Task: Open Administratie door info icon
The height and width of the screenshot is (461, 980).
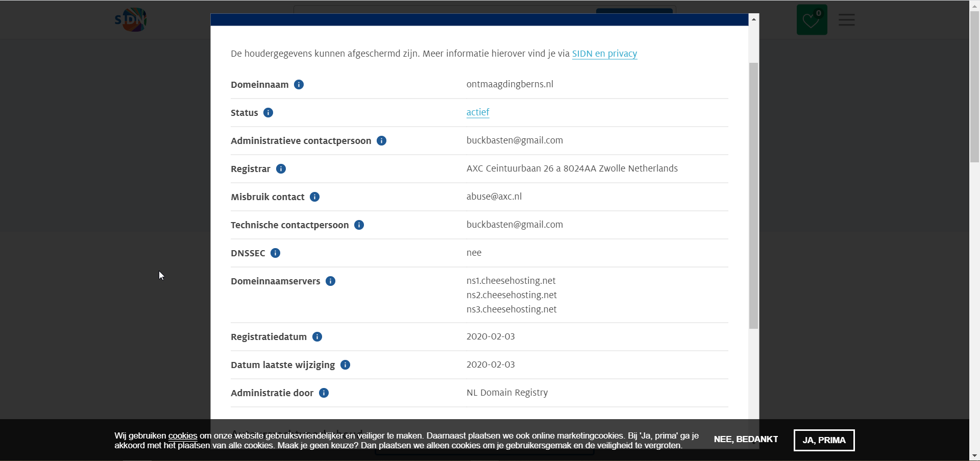Action: pyautogui.click(x=324, y=393)
